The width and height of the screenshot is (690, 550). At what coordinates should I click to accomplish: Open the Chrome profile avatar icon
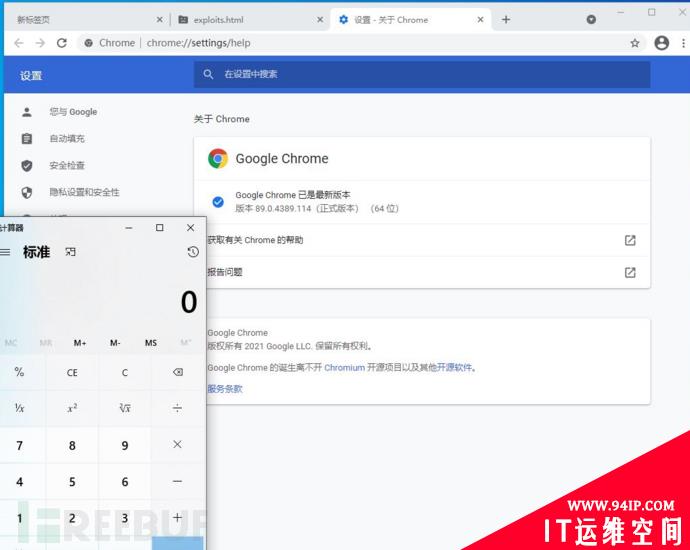(661, 43)
